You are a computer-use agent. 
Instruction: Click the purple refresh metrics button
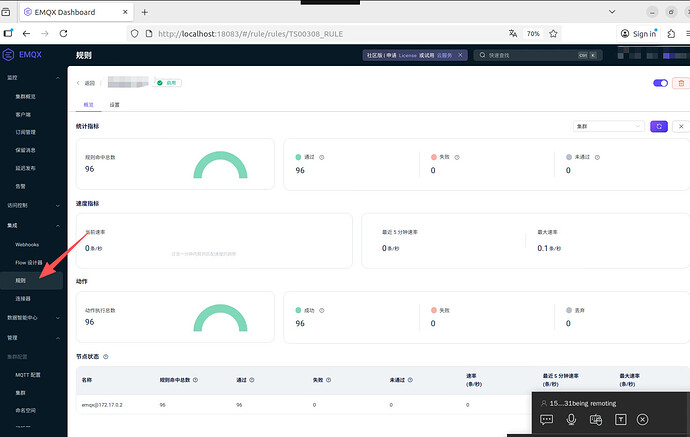coord(658,126)
